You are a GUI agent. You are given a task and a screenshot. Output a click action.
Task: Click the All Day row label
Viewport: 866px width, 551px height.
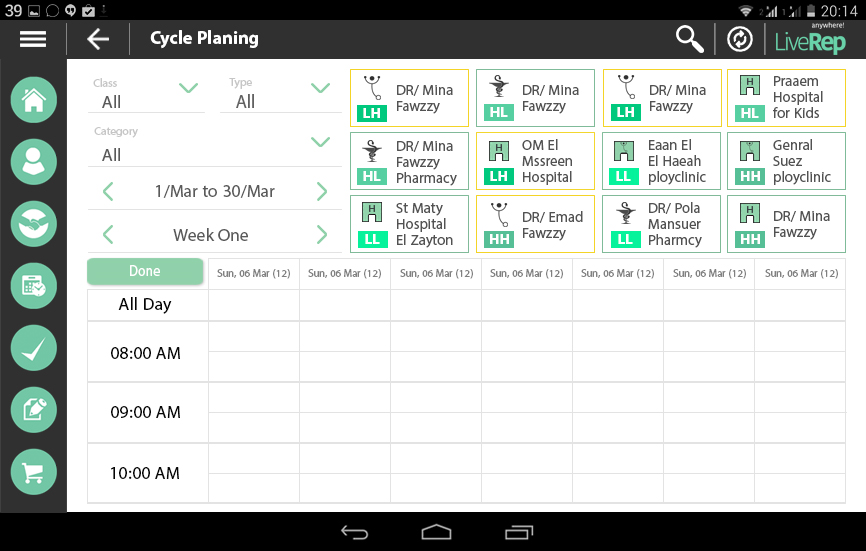145,304
